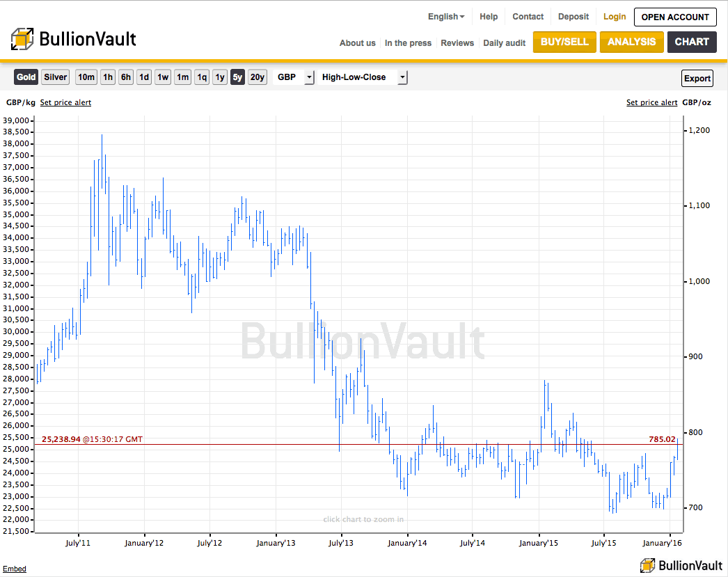Click the BullionVault footer logo
This screenshot has width=728, height=577.
[x=681, y=565]
